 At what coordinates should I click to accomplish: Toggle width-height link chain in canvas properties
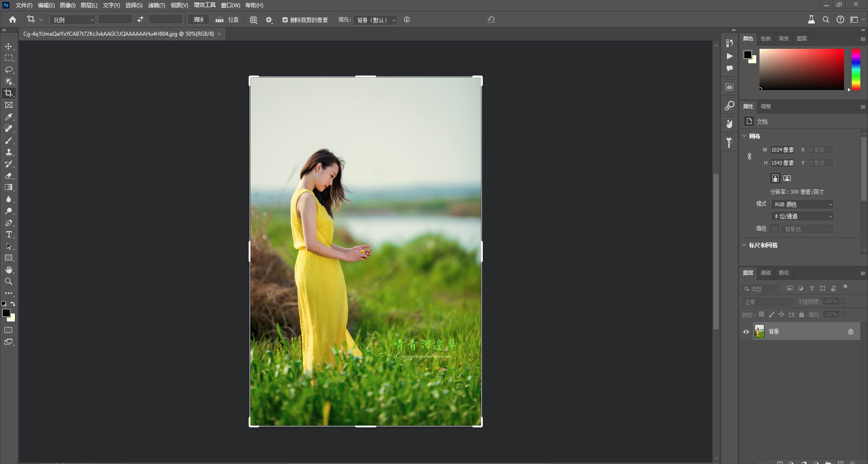coord(750,156)
